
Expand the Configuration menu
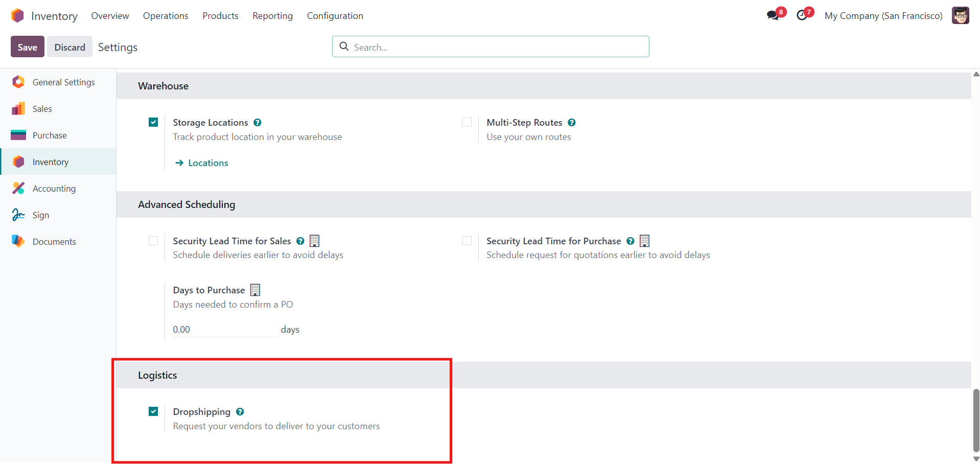[x=335, y=16]
